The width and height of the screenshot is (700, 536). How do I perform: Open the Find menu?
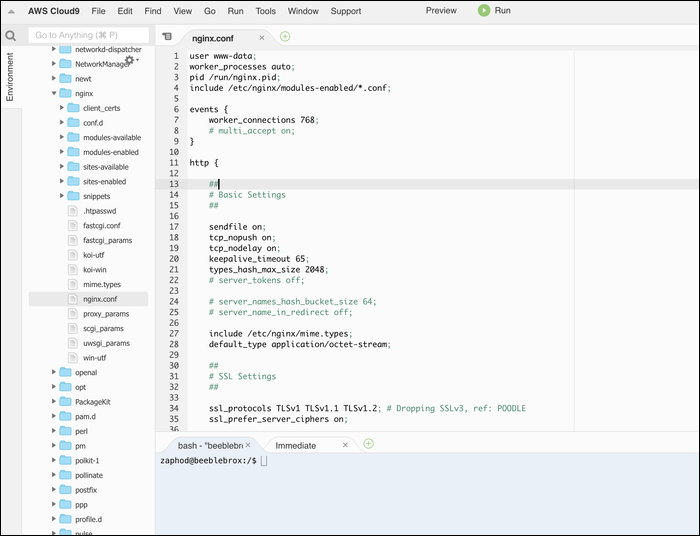pyautogui.click(x=153, y=11)
